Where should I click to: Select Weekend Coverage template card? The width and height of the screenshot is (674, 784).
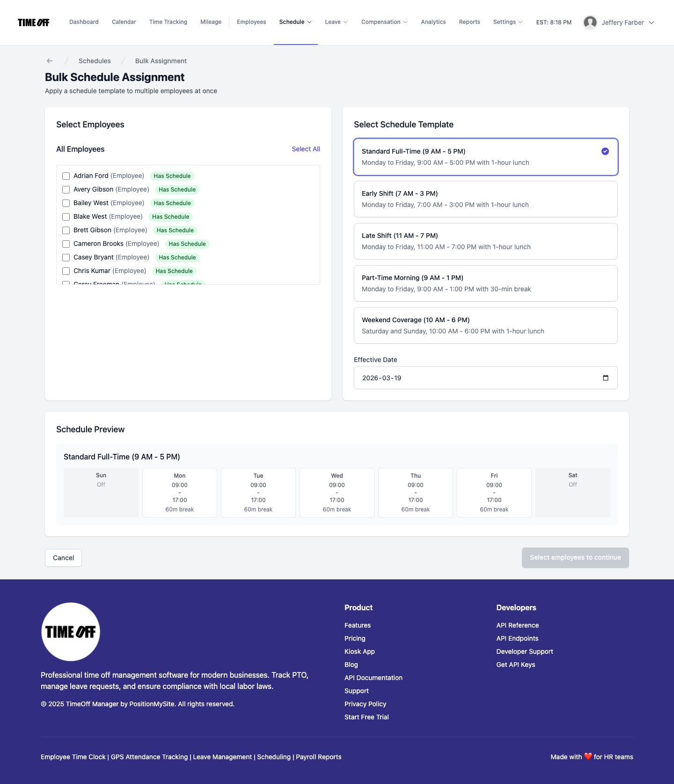pos(486,325)
